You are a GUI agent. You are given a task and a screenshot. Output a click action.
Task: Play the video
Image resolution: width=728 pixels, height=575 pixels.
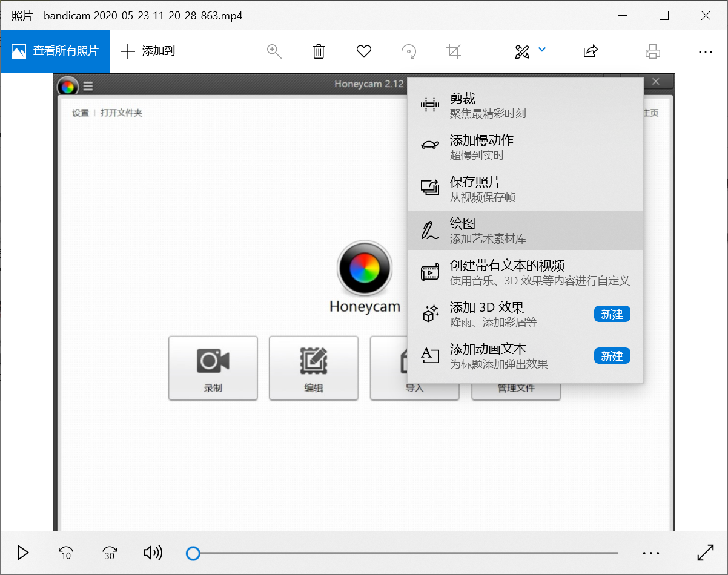23,553
